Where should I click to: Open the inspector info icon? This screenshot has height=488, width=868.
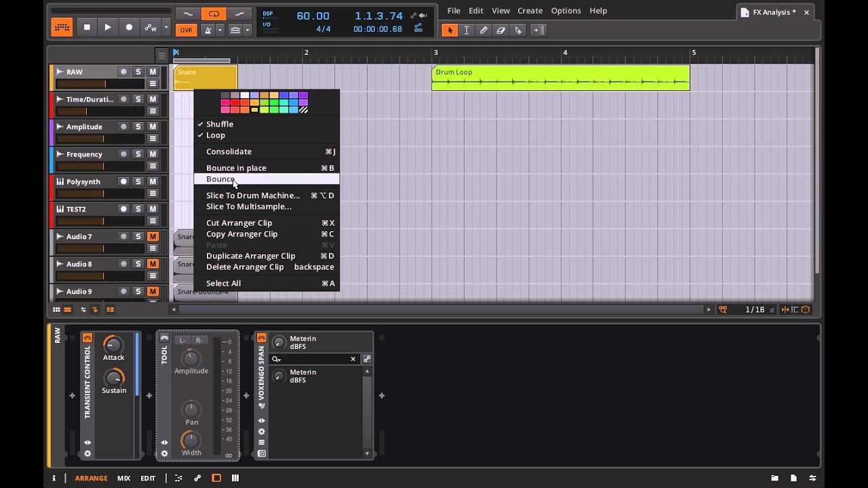(x=54, y=478)
